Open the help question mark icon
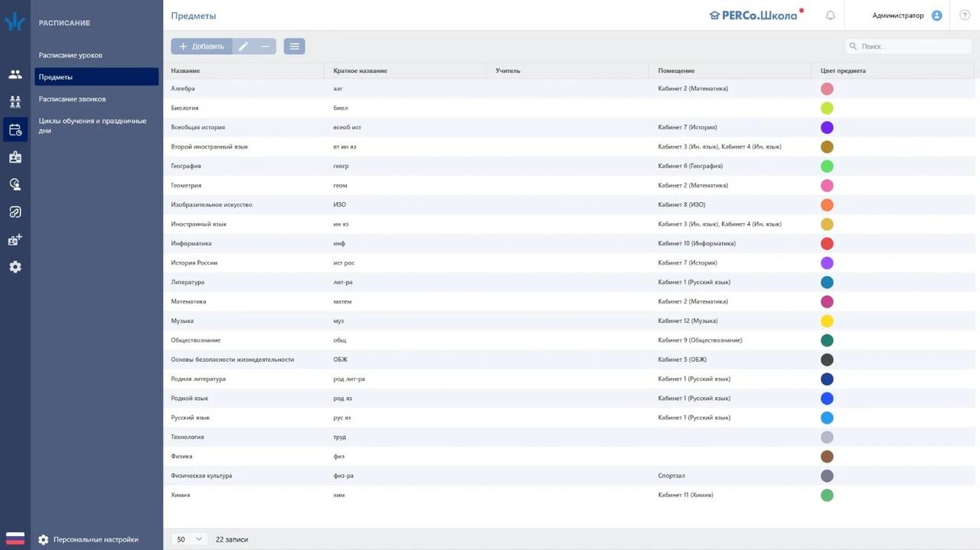The height and width of the screenshot is (550, 980). pyautogui.click(x=965, y=15)
